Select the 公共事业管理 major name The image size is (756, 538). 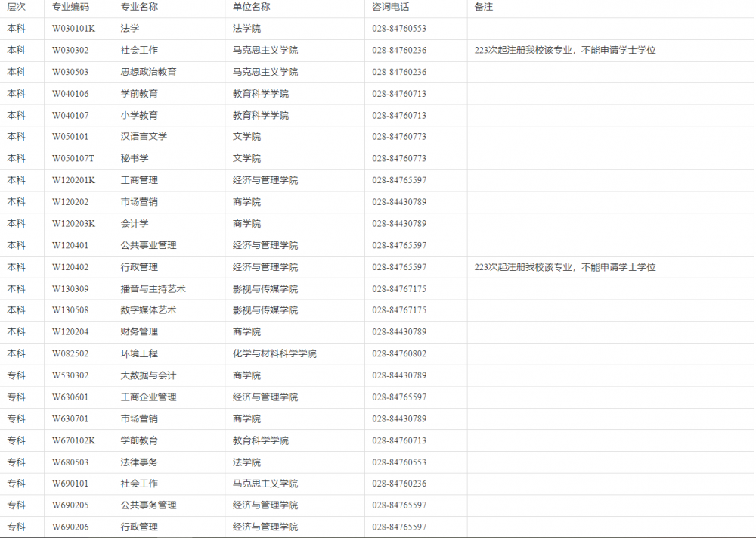click(x=148, y=246)
